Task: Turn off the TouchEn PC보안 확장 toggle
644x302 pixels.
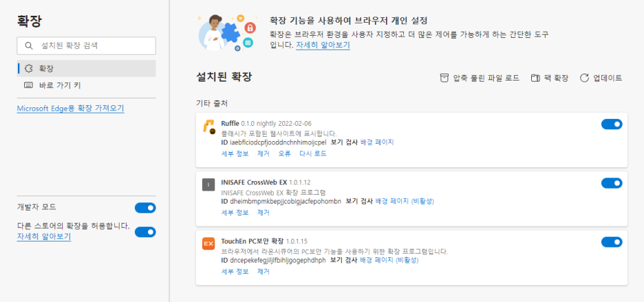Action: pos(612,242)
